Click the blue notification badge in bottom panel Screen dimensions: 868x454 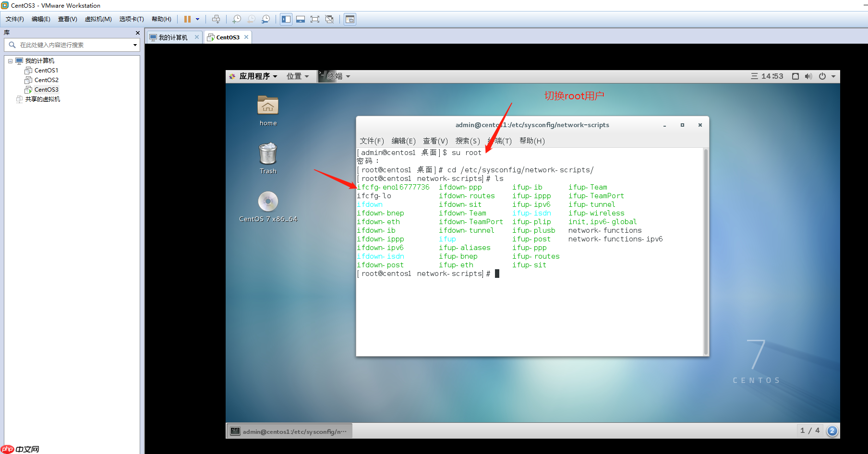832,431
